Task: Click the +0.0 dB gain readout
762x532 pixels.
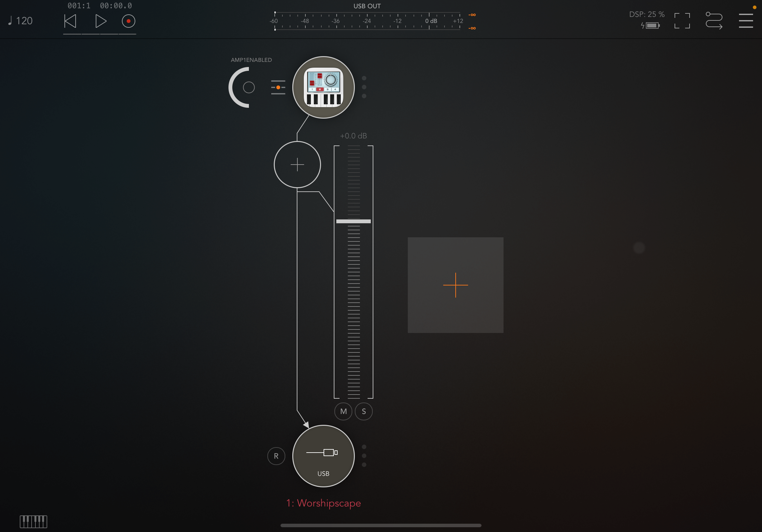Action: coord(354,136)
